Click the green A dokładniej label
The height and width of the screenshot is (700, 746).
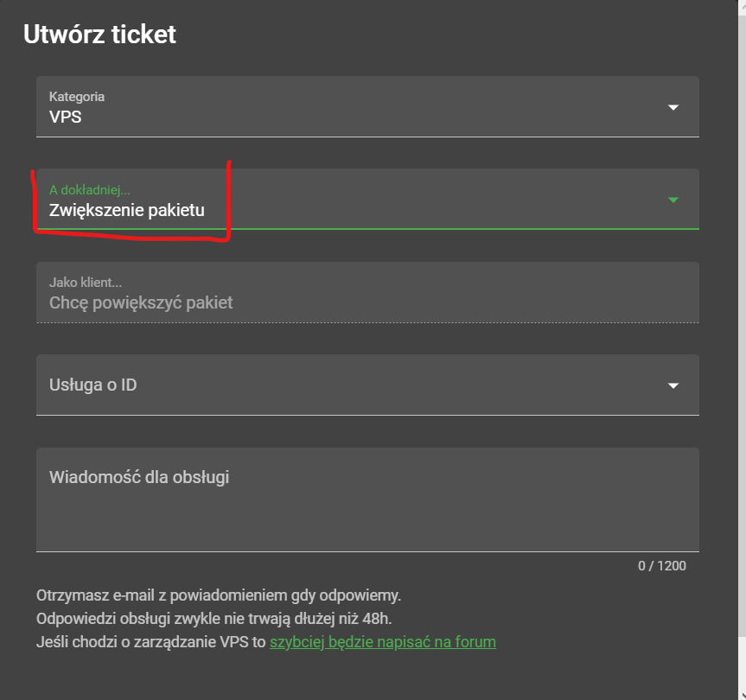tap(90, 189)
